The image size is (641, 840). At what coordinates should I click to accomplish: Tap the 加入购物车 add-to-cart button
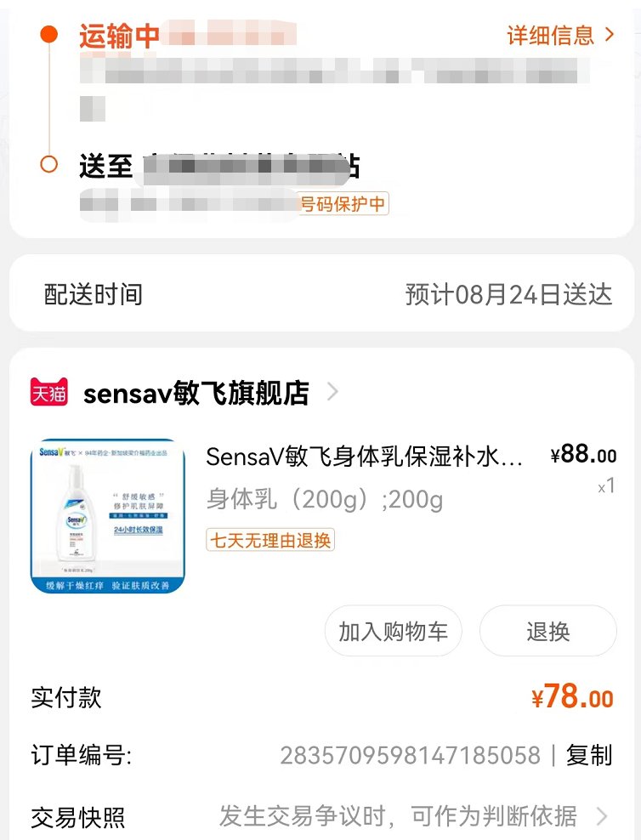(393, 631)
